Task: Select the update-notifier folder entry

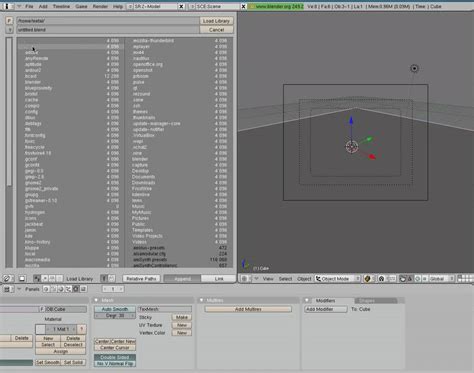Action: 148,129
